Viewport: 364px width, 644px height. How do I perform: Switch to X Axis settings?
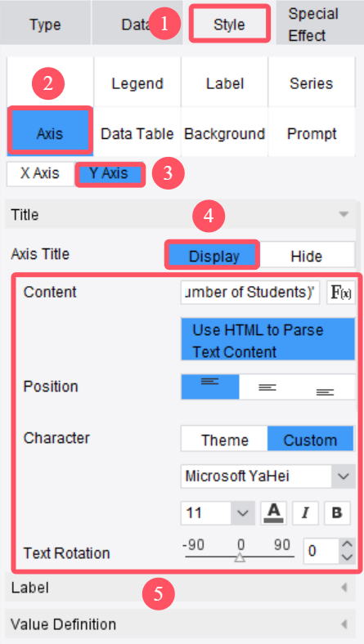pyautogui.click(x=40, y=173)
